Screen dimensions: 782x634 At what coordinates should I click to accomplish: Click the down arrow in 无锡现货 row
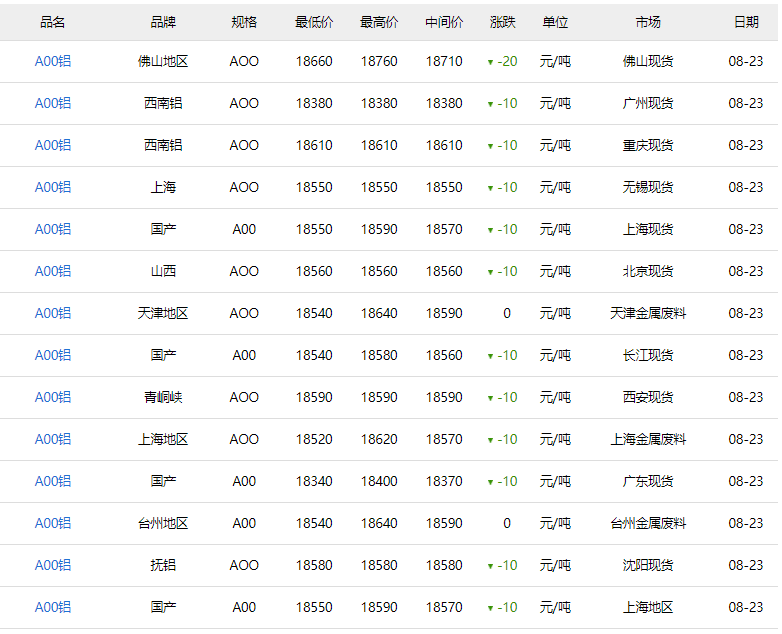[490, 188]
